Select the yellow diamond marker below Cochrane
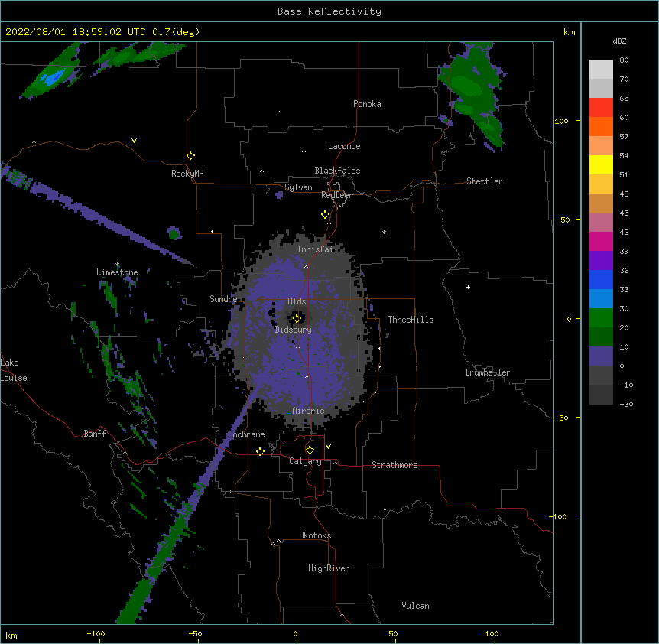 (x=260, y=451)
